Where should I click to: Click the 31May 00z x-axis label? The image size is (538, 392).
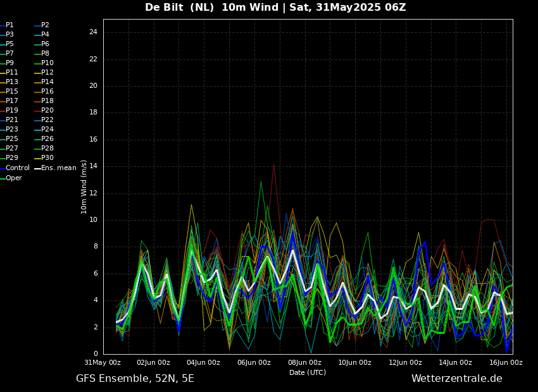(103, 363)
